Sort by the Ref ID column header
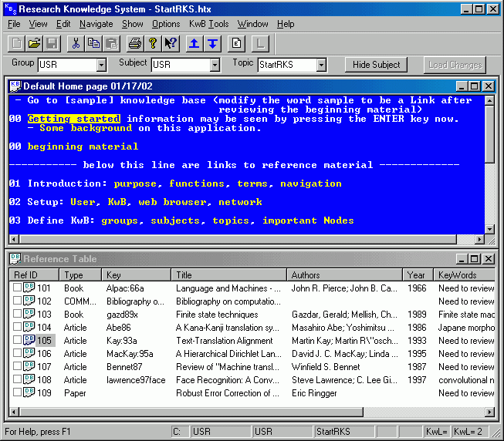504x441 pixels. (x=34, y=275)
